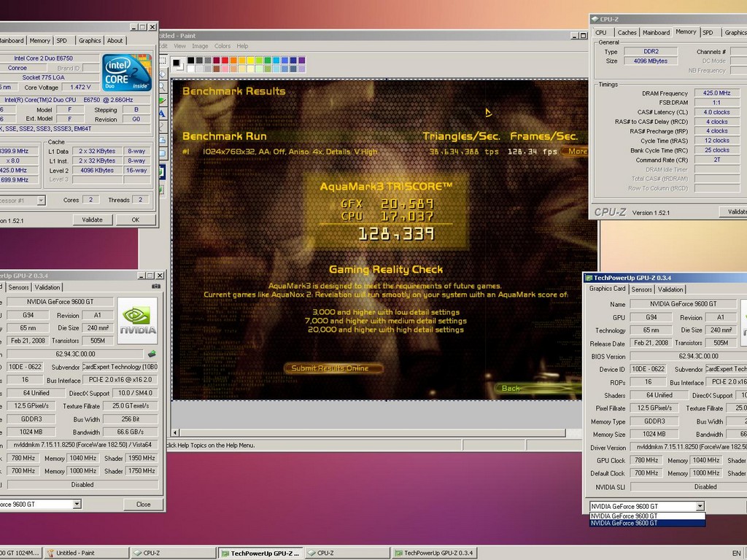Screen dimensions: 747x560
Task: Open the Help menu in Paint
Action: (x=242, y=46)
